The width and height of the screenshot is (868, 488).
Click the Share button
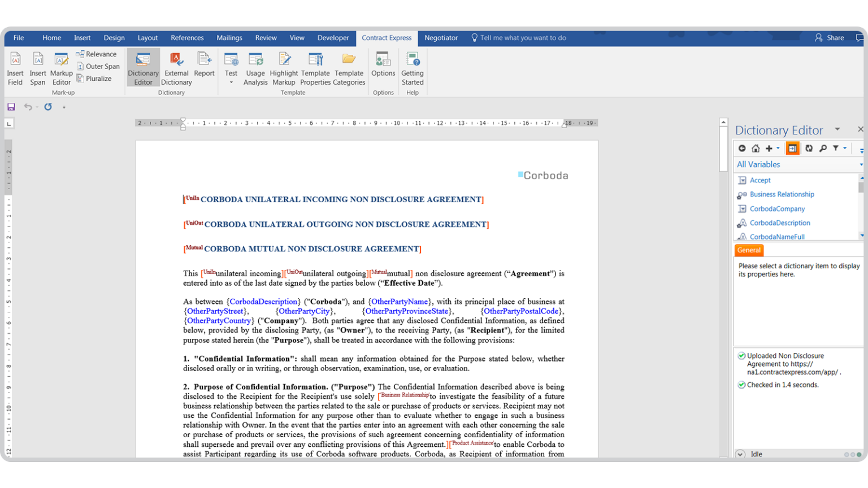click(830, 38)
